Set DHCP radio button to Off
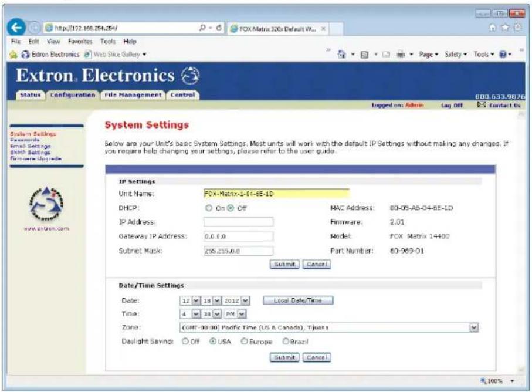The image size is (532, 392). tap(231, 208)
